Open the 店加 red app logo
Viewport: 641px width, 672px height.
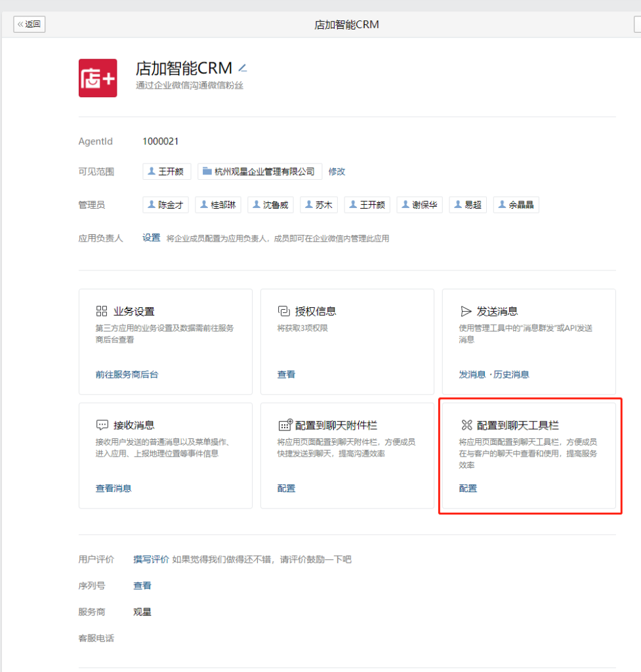coord(98,78)
